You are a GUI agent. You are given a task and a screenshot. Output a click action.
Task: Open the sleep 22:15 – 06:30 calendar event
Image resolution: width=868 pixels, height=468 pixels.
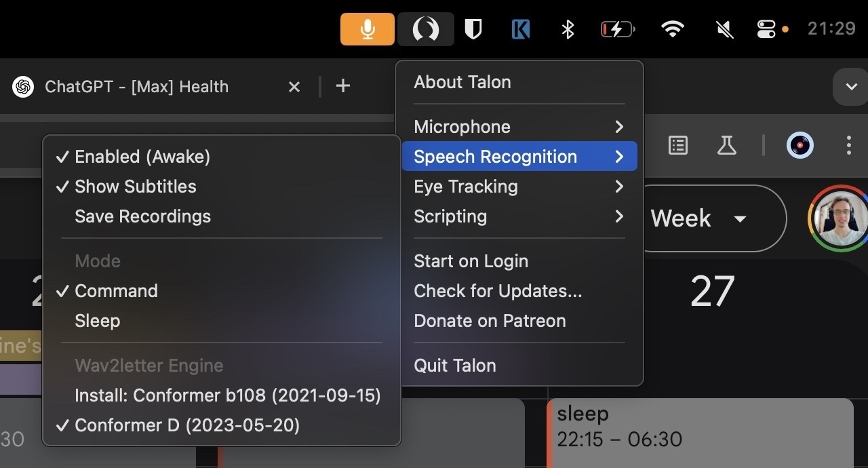pyautogui.click(x=700, y=433)
